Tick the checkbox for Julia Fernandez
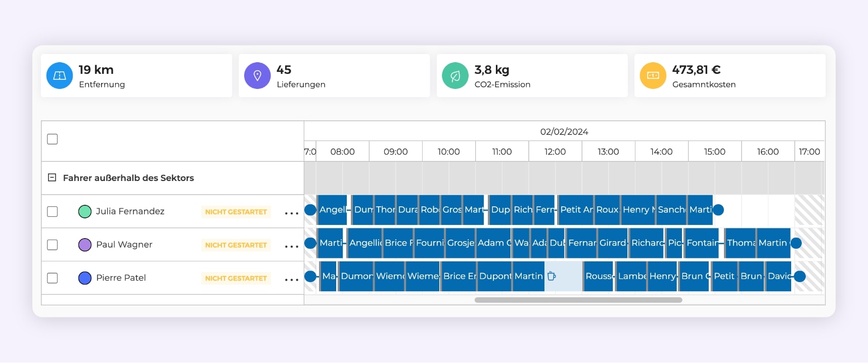Screen dimensions: 868x363 pyautogui.click(x=53, y=211)
